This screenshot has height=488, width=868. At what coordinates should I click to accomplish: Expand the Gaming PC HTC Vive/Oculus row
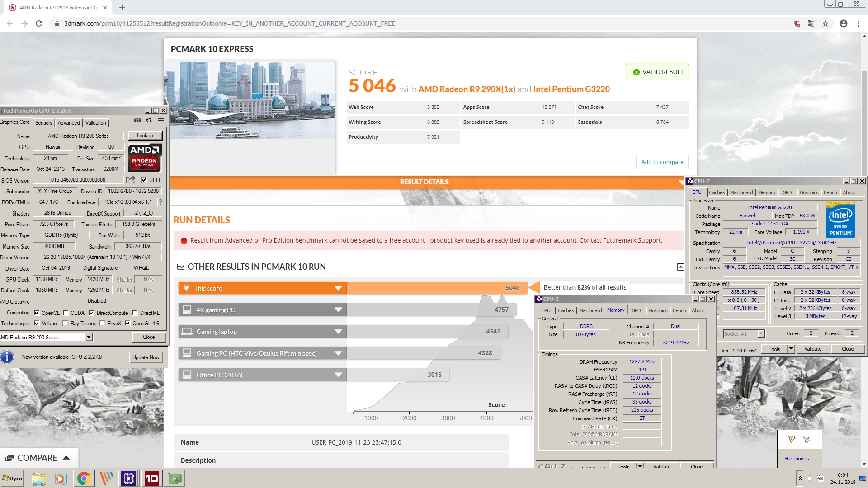click(338, 353)
